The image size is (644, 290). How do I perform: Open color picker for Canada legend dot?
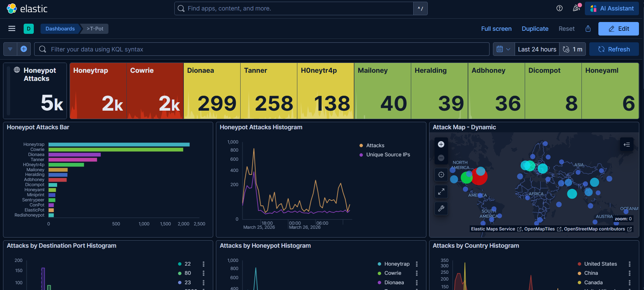(x=579, y=283)
